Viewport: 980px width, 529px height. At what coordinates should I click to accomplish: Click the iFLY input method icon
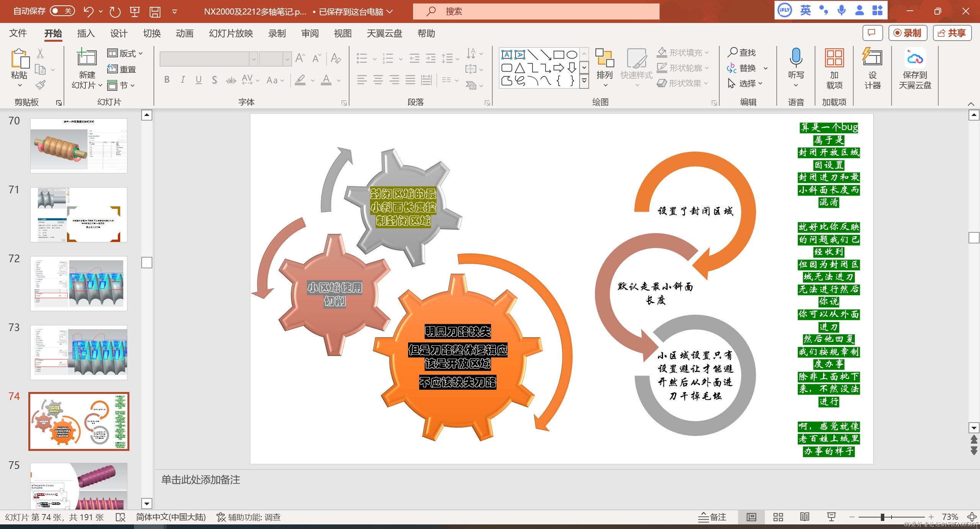pos(784,10)
